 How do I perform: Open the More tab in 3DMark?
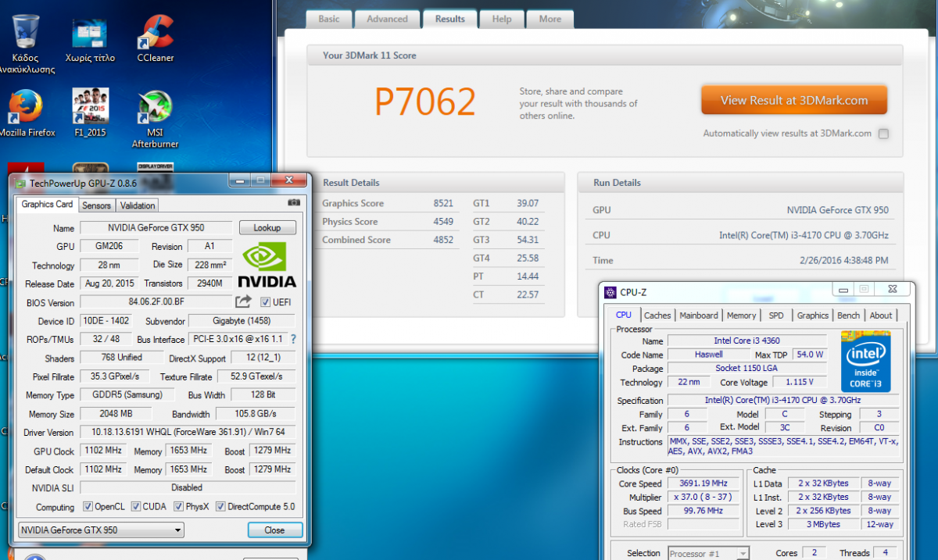coord(550,19)
